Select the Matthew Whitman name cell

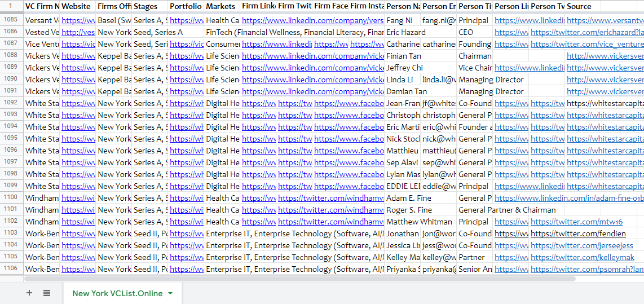tap(403, 222)
